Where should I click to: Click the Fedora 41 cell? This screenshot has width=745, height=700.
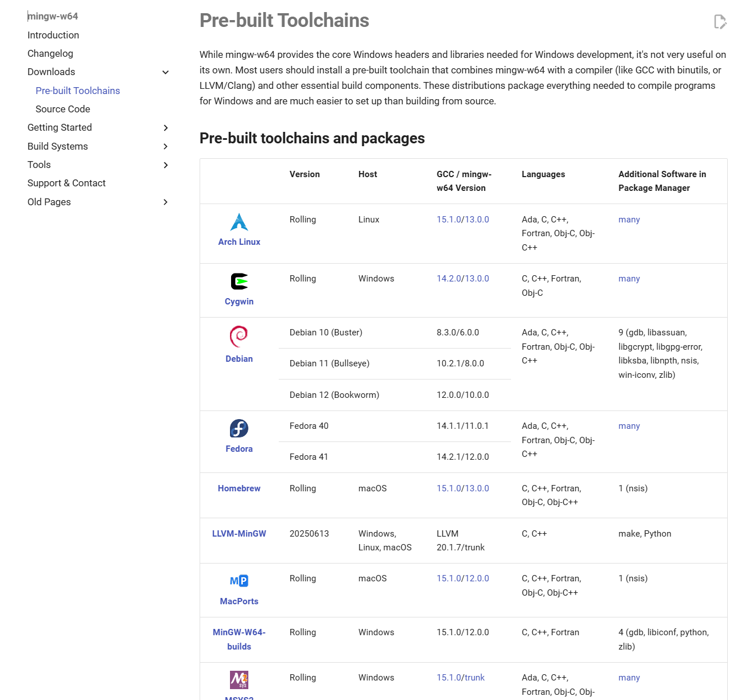click(309, 457)
